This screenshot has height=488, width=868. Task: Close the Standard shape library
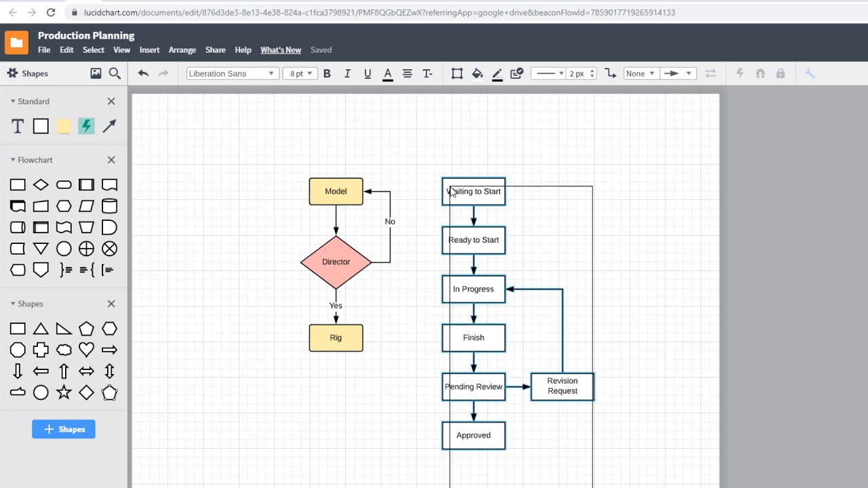pyautogui.click(x=111, y=101)
